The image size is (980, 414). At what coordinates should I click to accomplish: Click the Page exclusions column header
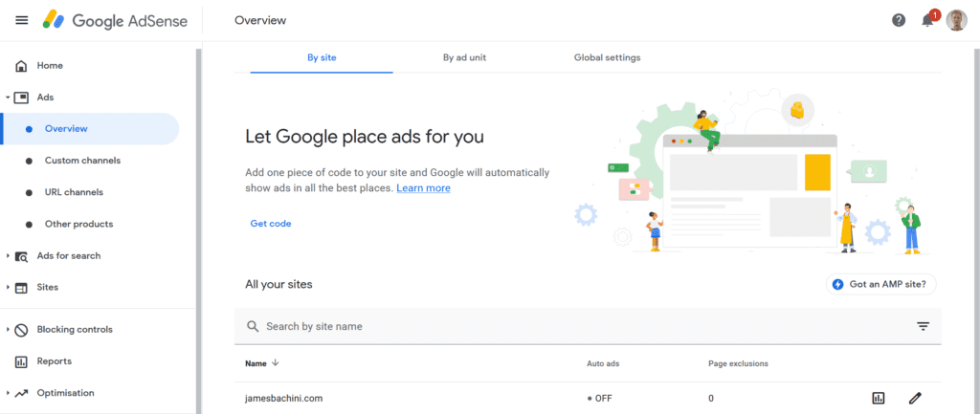tap(738, 363)
